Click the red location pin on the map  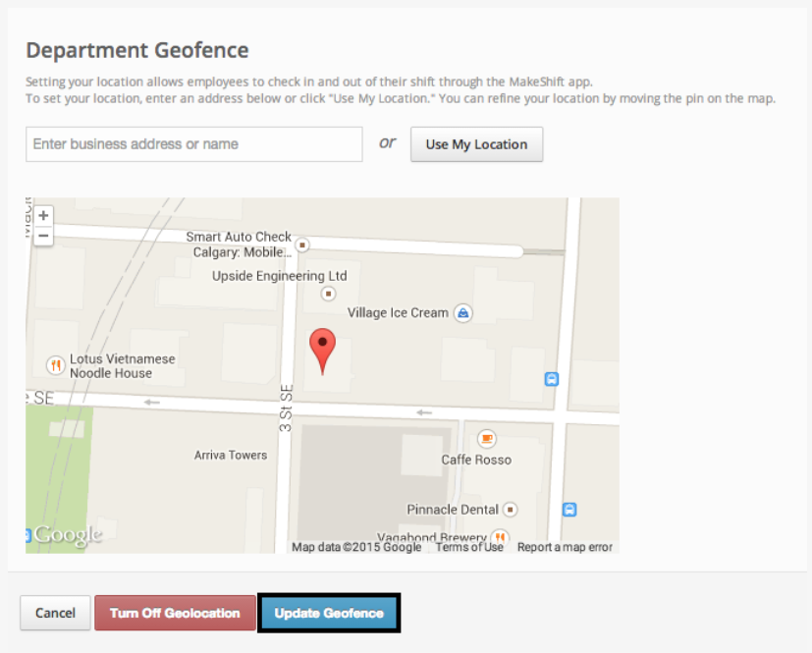(x=323, y=352)
